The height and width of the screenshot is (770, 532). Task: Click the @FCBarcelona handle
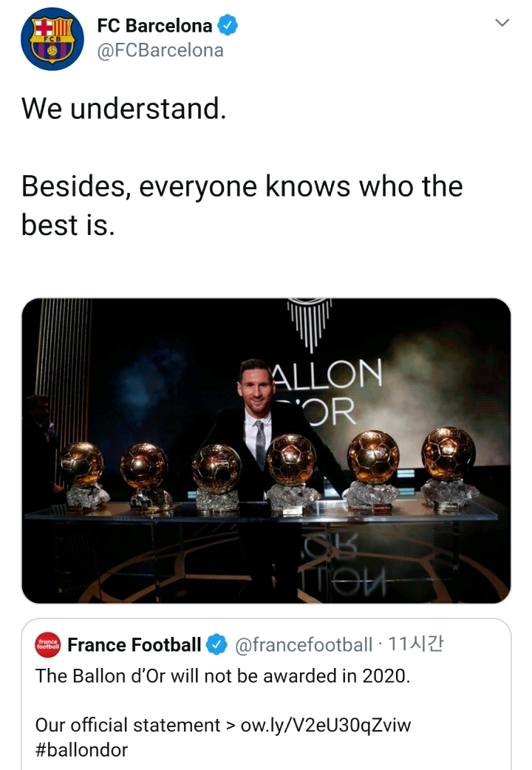tap(160, 51)
